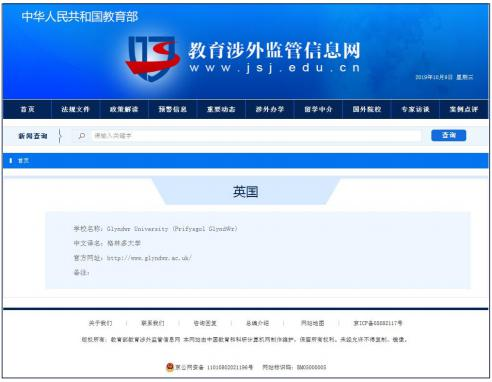Open the 案例点评 navigation tab

(x=464, y=109)
